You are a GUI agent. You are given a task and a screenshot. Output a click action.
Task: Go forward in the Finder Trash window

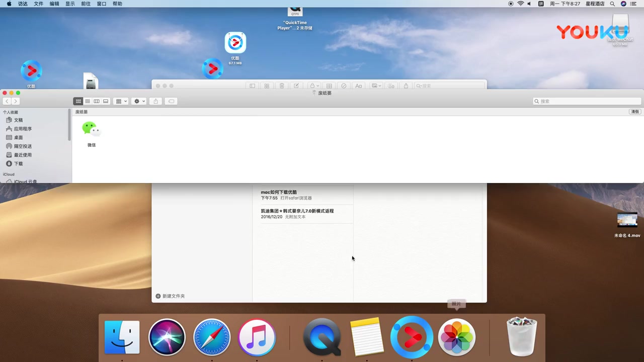tap(16, 101)
